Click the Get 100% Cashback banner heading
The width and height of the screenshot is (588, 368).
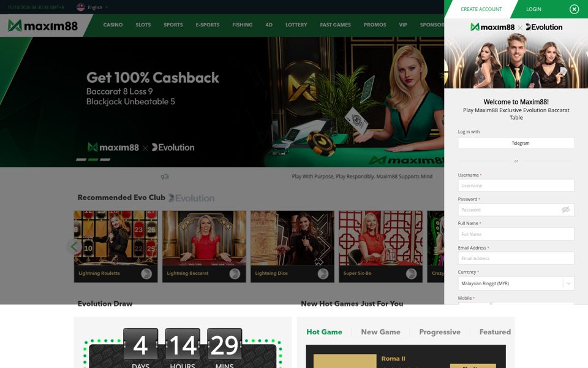point(153,78)
